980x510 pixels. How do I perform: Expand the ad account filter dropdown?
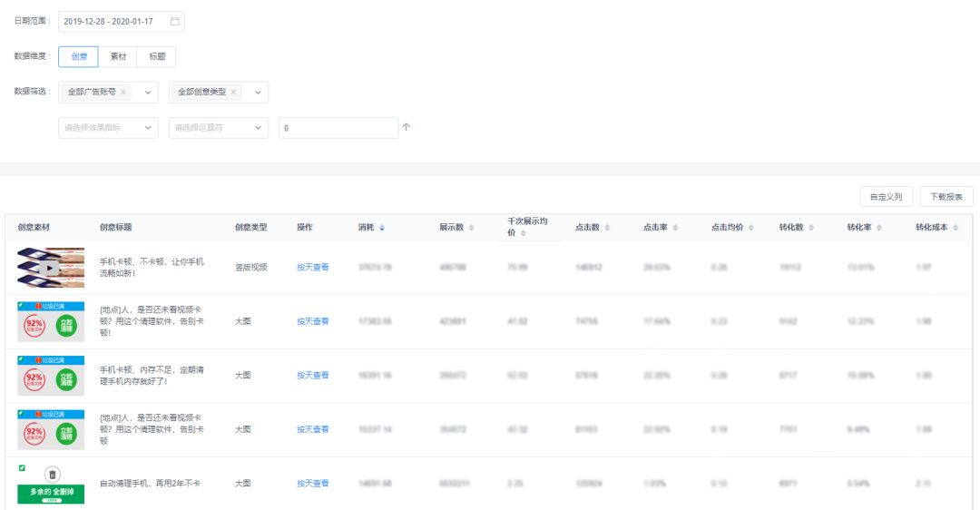pyautogui.click(x=148, y=93)
